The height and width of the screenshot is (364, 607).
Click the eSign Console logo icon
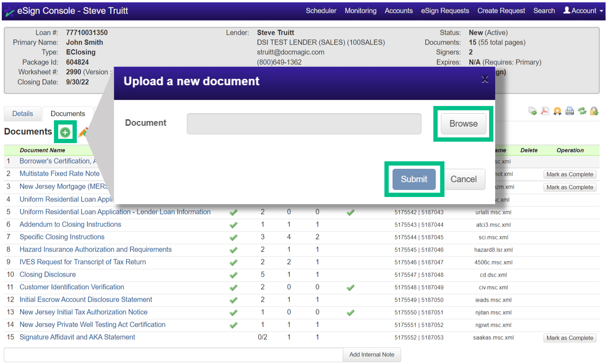point(10,12)
